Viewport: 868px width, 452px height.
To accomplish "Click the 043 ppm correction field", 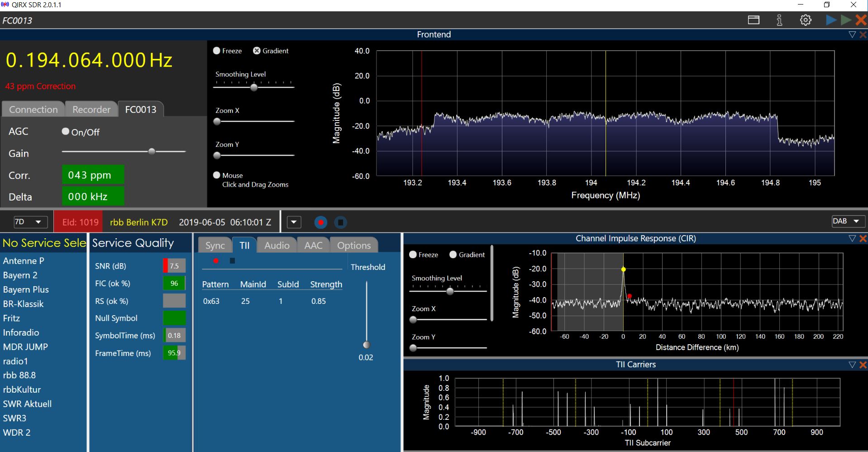I will pos(93,175).
